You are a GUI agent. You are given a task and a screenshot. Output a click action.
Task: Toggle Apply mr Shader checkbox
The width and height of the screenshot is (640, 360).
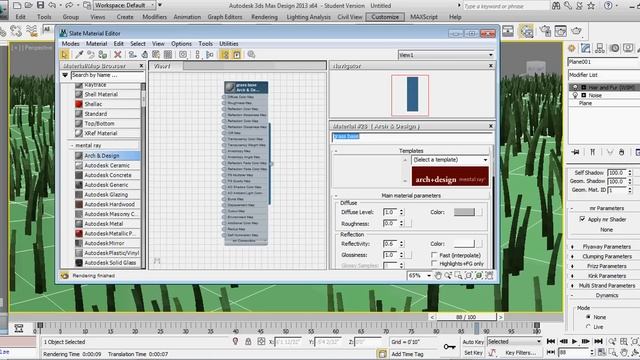582,219
